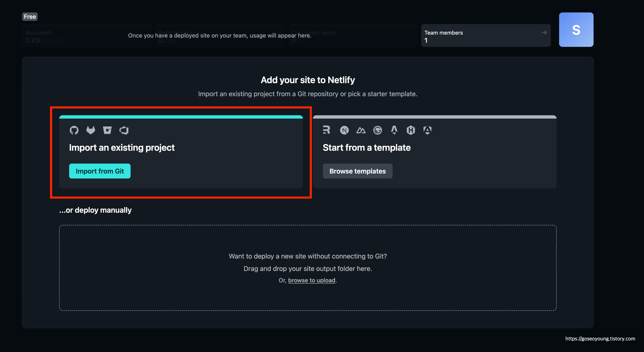
Task: Click the Next.js N icon
Action: 344,130
